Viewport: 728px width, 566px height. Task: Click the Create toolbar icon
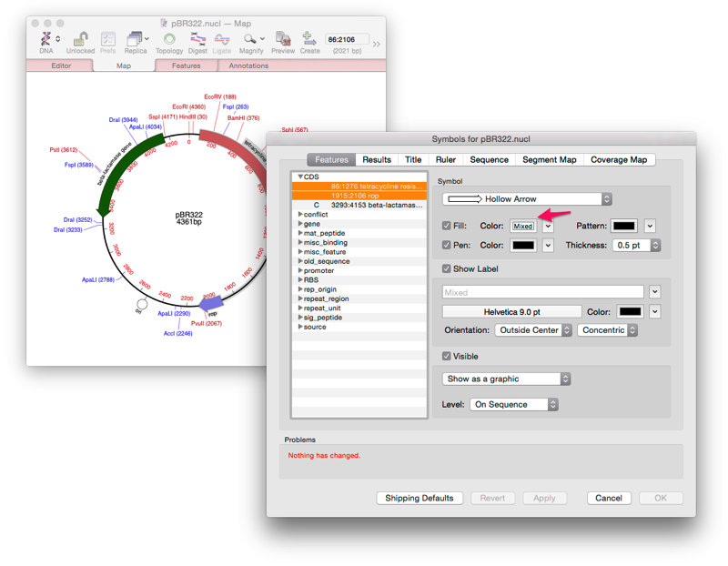click(309, 39)
